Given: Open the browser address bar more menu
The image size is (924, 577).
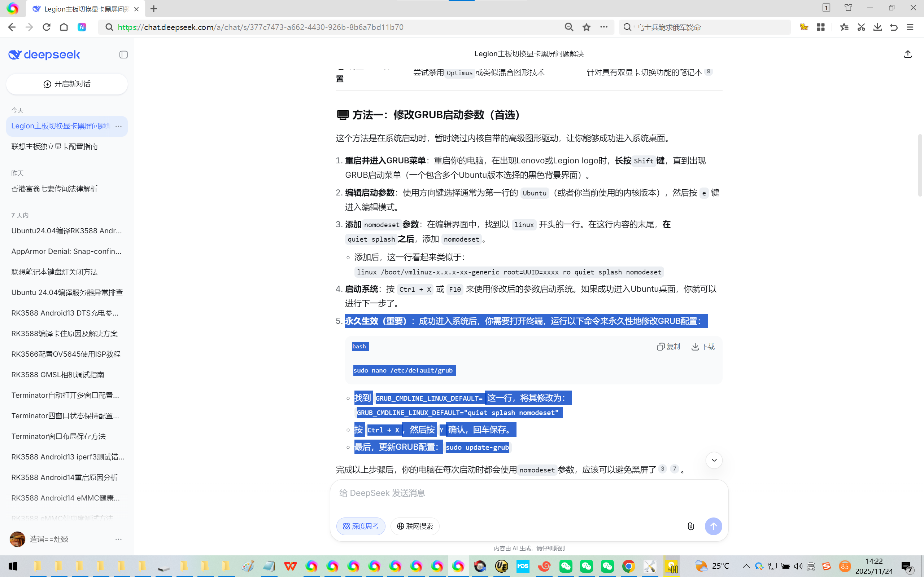Looking at the screenshot, I should pyautogui.click(x=603, y=27).
